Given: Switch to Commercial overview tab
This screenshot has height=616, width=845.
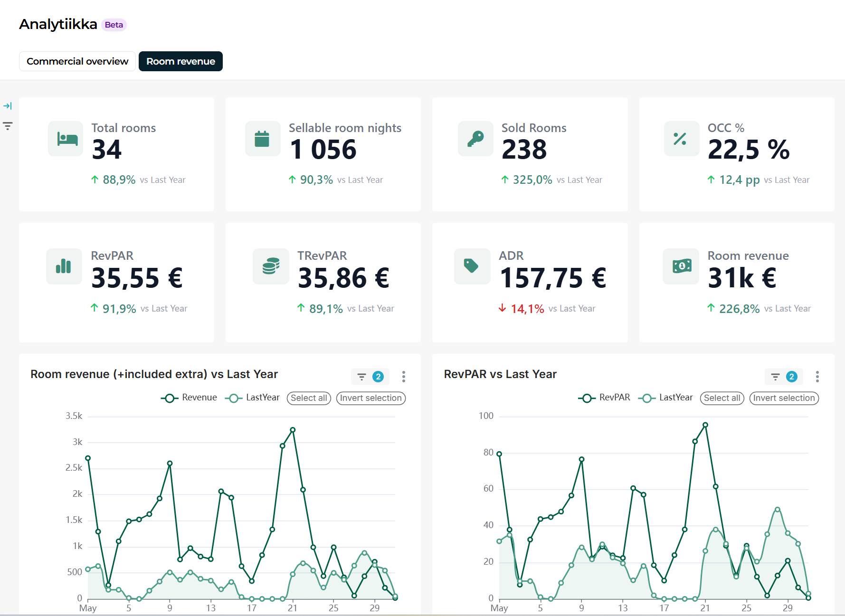Looking at the screenshot, I should click(x=77, y=61).
